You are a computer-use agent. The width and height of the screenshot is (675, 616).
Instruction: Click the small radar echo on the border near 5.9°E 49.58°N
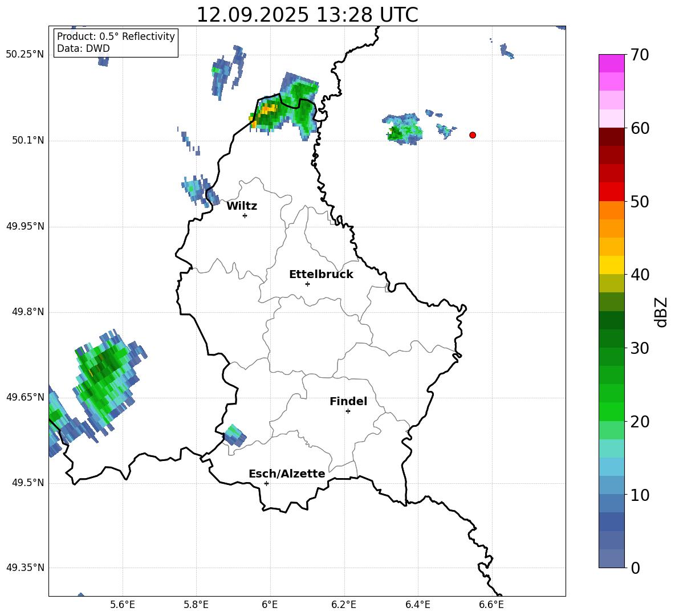[235, 435]
